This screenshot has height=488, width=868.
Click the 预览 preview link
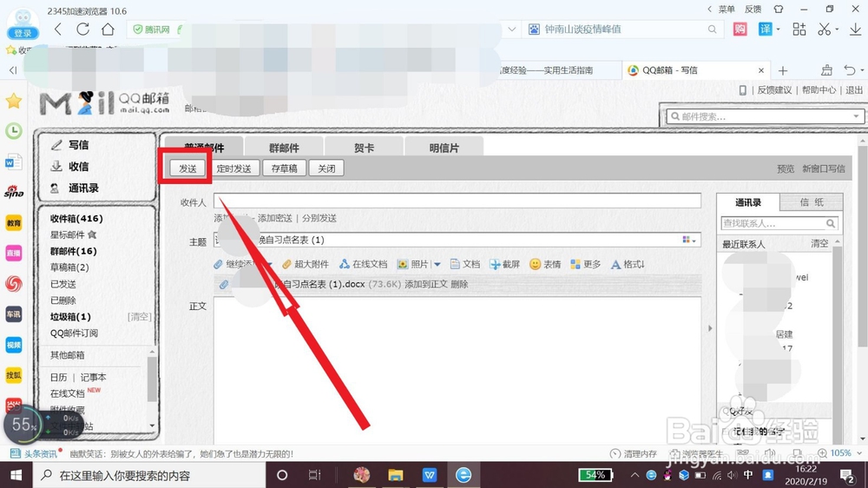click(x=786, y=169)
